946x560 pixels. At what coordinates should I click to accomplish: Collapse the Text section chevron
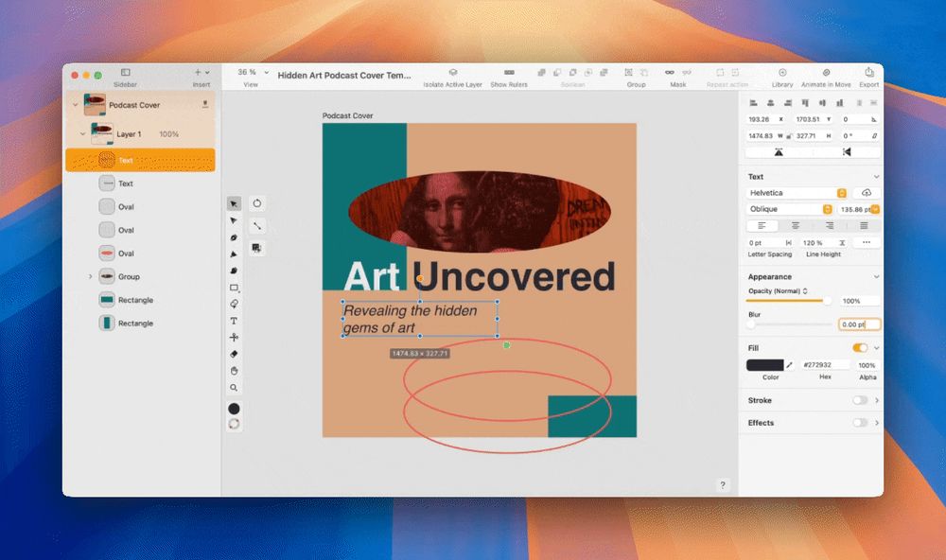coord(876,177)
